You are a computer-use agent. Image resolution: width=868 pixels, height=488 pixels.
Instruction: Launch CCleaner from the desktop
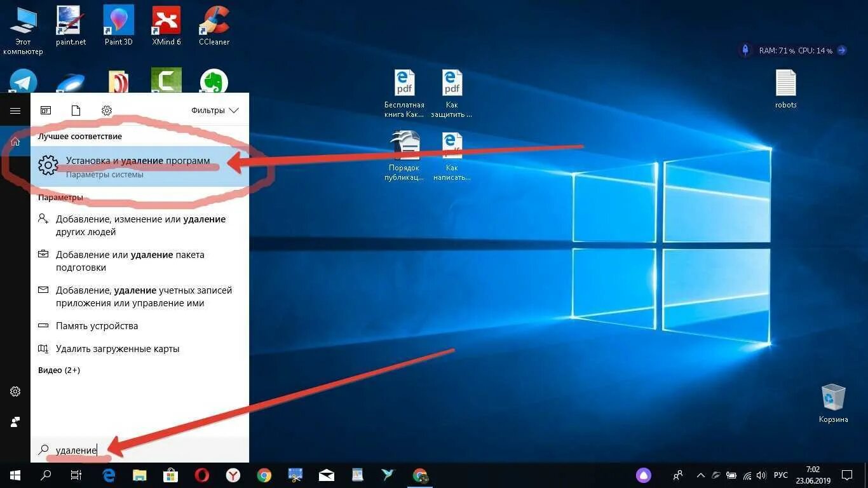(214, 25)
